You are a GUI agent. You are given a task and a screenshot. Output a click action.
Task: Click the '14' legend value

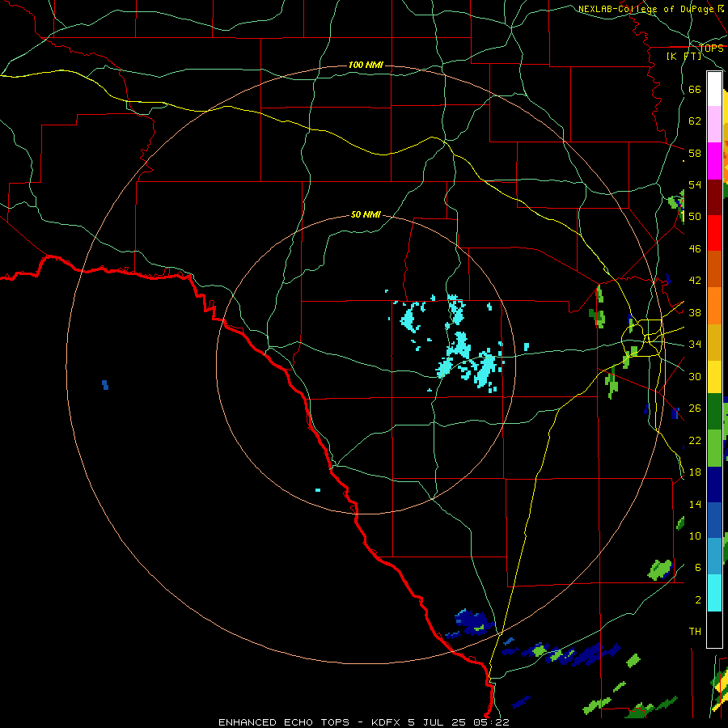695,504
